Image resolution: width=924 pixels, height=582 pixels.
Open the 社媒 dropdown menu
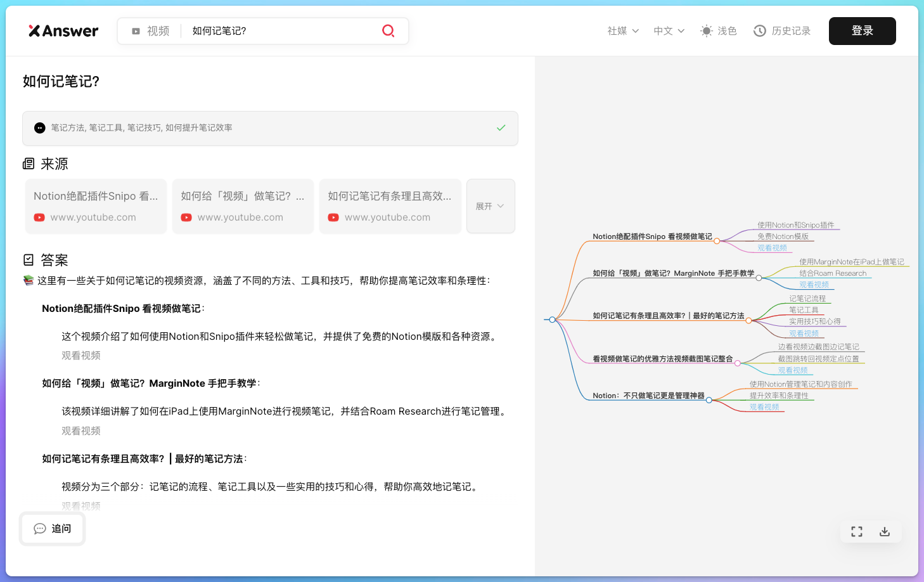coord(623,31)
